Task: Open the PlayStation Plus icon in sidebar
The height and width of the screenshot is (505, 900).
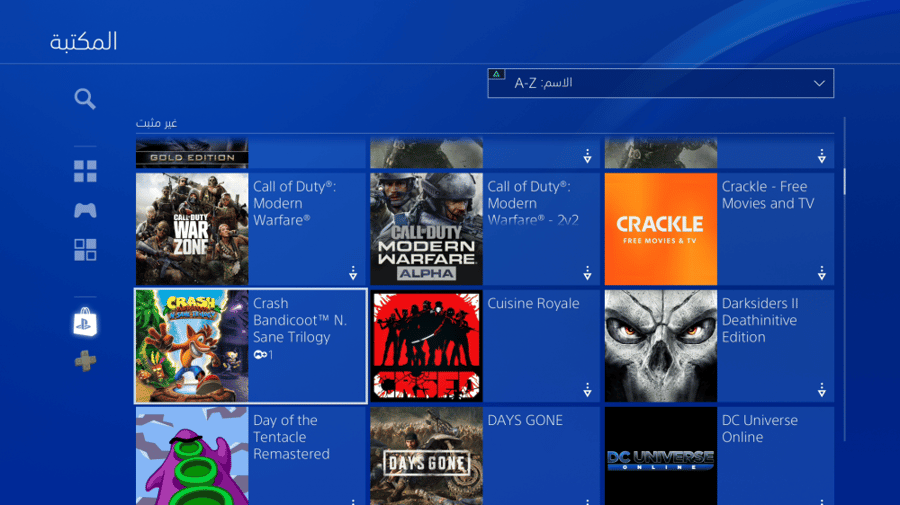Action: (85, 361)
